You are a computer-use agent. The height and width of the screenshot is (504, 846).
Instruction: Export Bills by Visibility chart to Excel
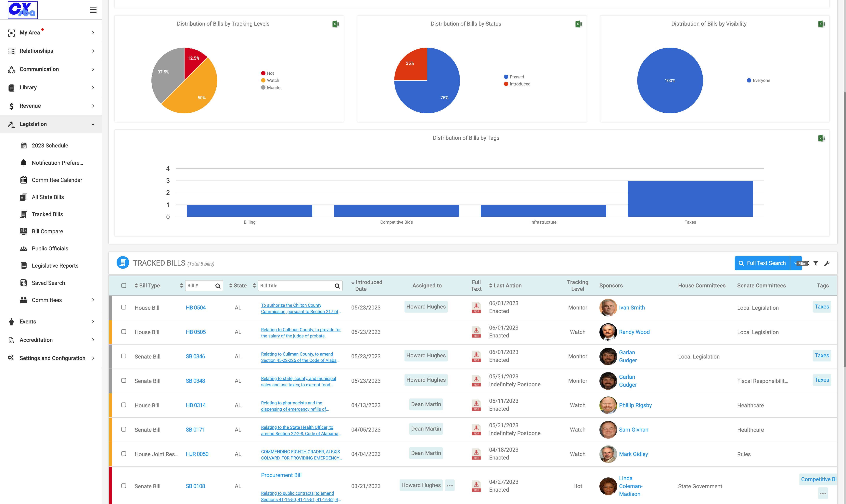click(821, 24)
